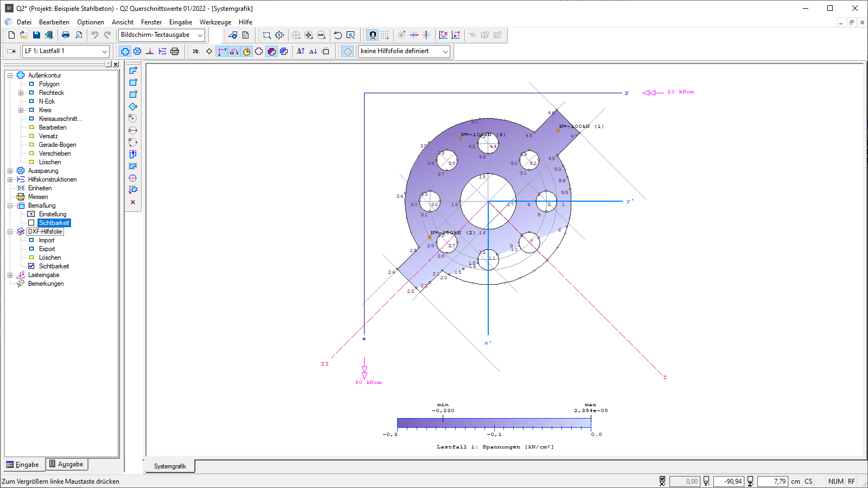This screenshot has height=488, width=868.
Task: Select the Systemgrafik tab
Action: (x=170, y=466)
